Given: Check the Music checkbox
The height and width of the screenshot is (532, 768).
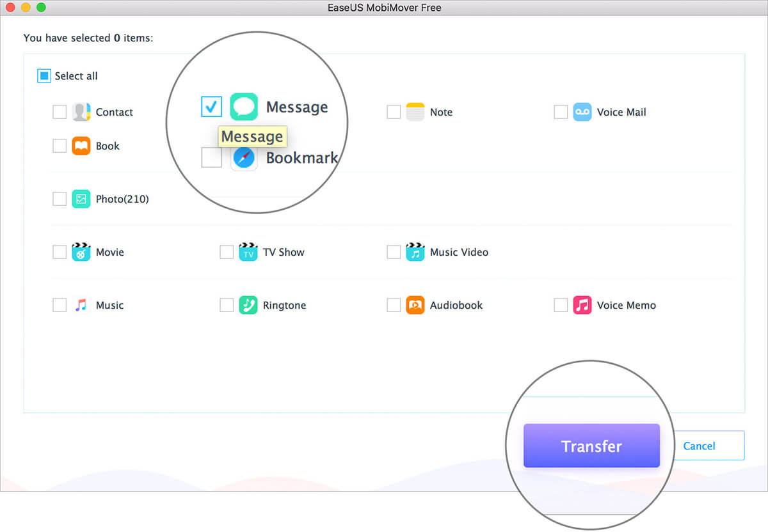Looking at the screenshot, I should click(x=60, y=305).
